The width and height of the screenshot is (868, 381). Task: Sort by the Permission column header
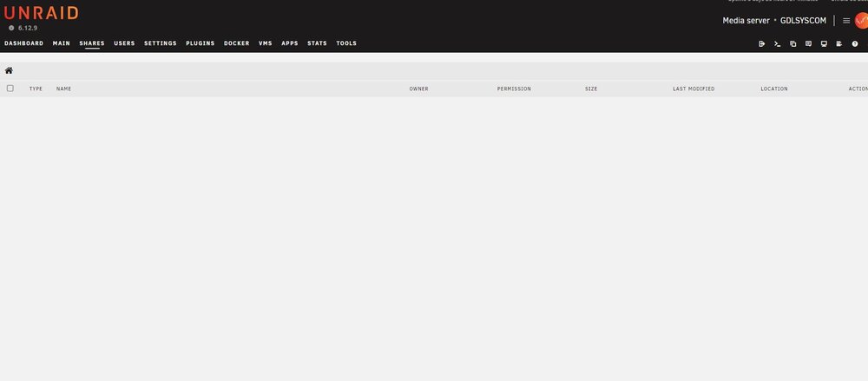(x=514, y=89)
